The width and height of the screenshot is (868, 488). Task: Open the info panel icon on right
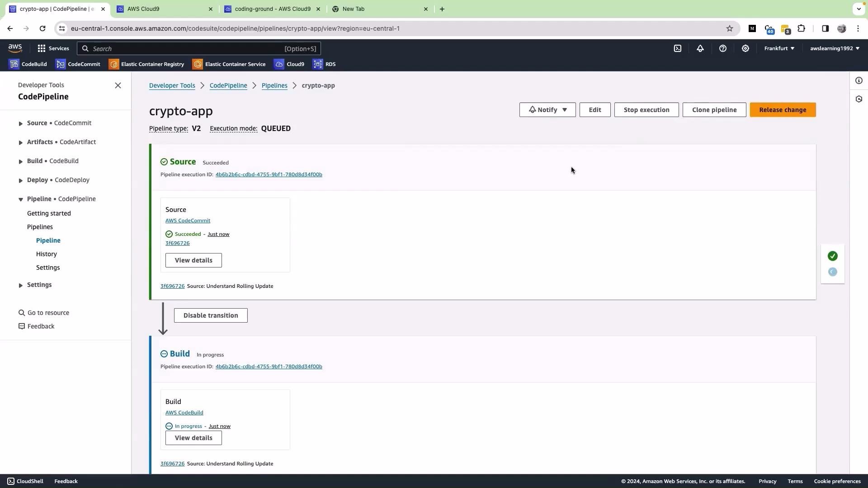pyautogui.click(x=859, y=81)
